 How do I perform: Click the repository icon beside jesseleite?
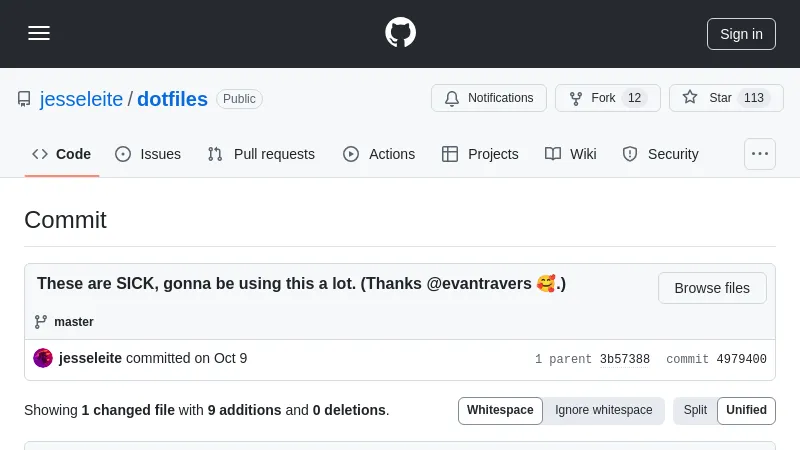click(x=24, y=99)
